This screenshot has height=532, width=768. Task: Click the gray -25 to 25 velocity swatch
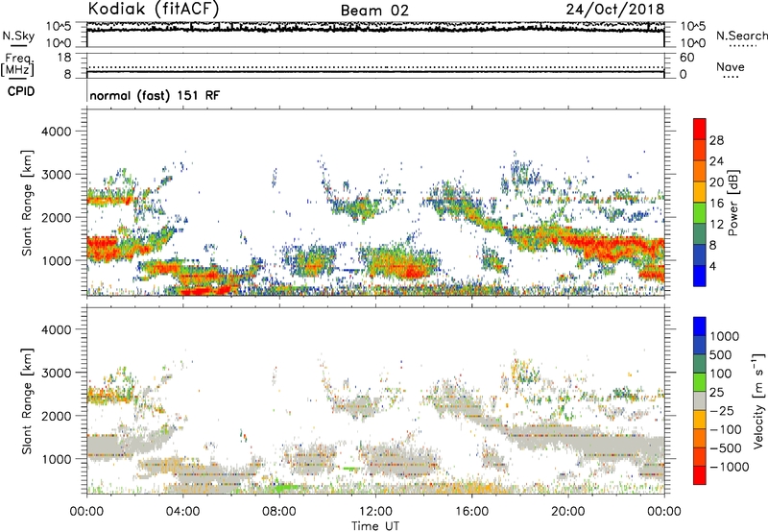(x=700, y=400)
